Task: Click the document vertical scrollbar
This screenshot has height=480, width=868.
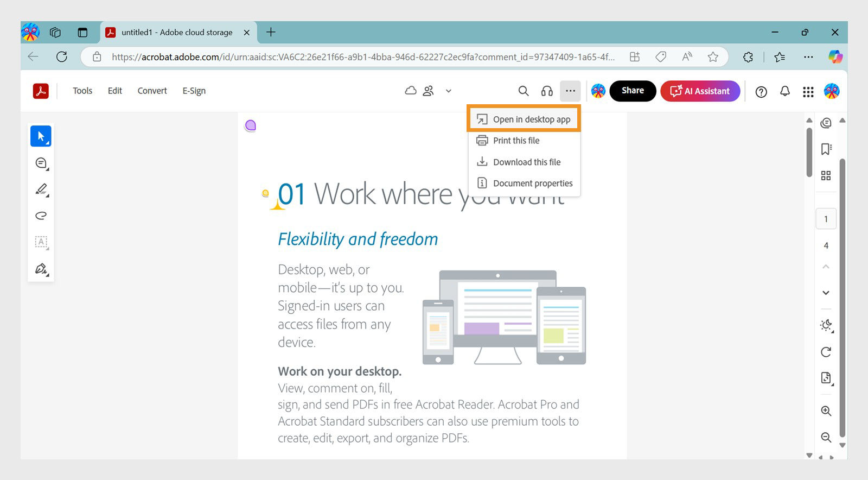Action: [809, 153]
